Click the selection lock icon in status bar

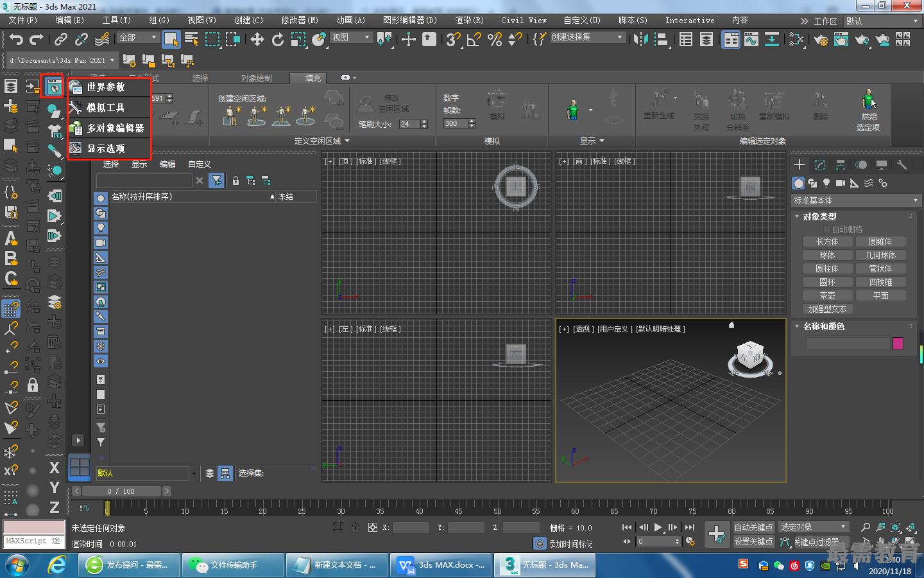pyautogui.click(x=355, y=527)
